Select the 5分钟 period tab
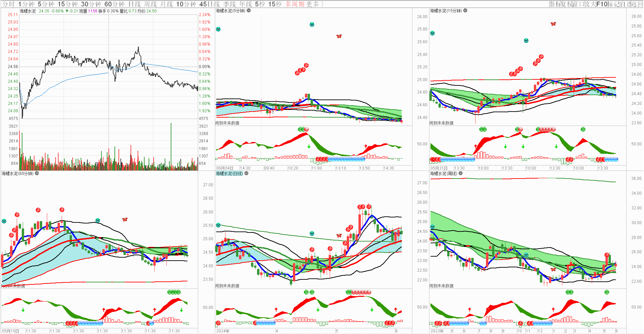The width and height of the screenshot is (644, 334). point(46,4)
